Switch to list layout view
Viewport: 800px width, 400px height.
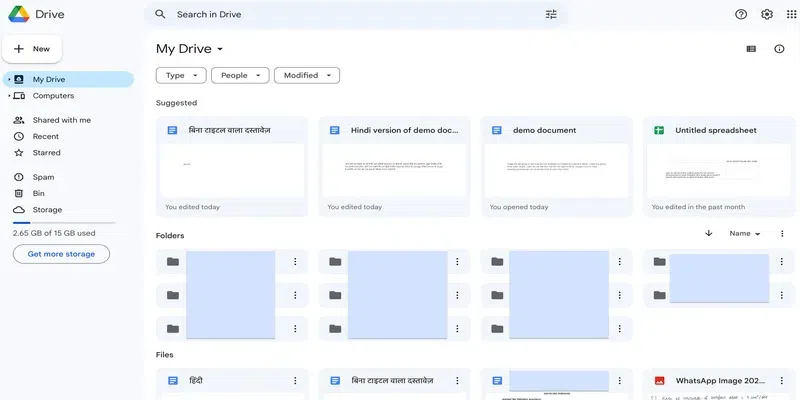(752, 49)
